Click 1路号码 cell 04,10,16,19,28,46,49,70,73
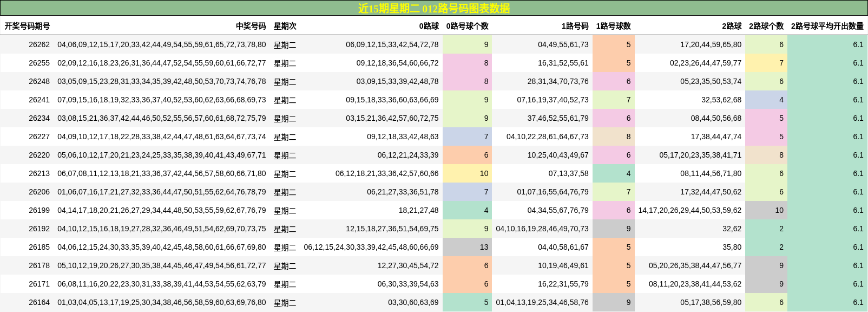Viewport: 868px width, 312px height. (542, 229)
